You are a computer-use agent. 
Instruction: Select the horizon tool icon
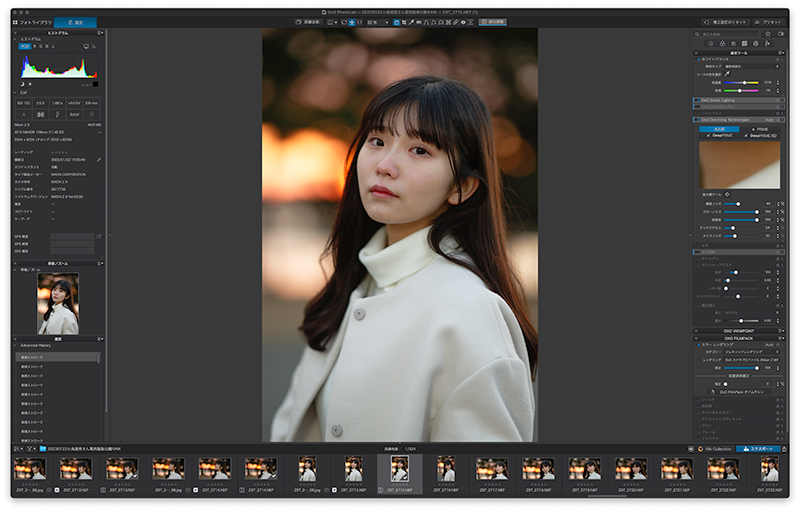418,22
